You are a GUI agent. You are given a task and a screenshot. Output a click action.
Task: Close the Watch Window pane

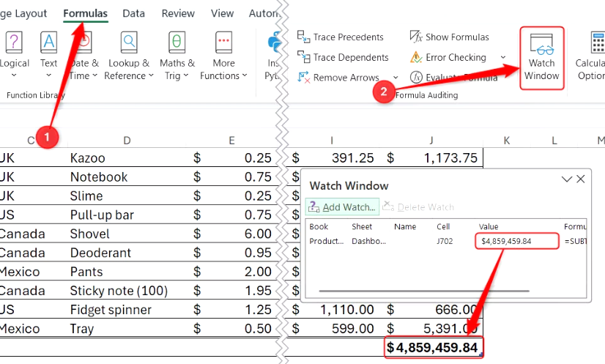click(x=581, y=179)
